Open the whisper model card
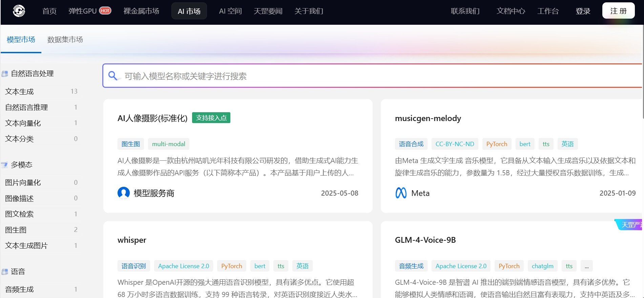 coord(132,240)
